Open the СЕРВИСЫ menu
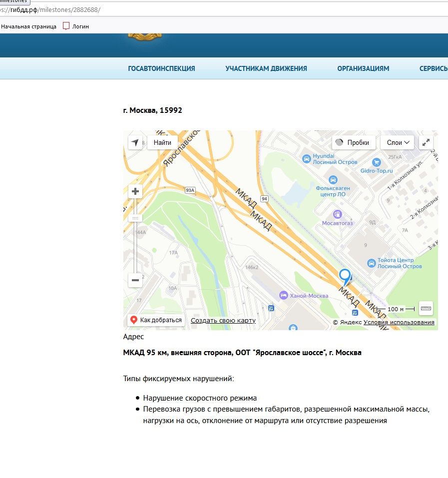This screenshot has height=478, width=448. pyautogui.click(x=434, y=68)
